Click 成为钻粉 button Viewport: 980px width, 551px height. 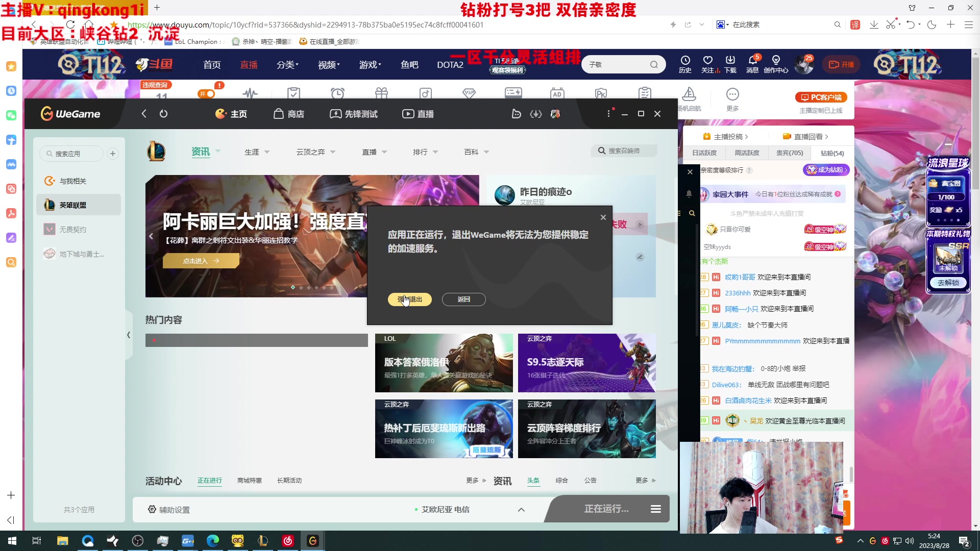click(x=826, y=170)
